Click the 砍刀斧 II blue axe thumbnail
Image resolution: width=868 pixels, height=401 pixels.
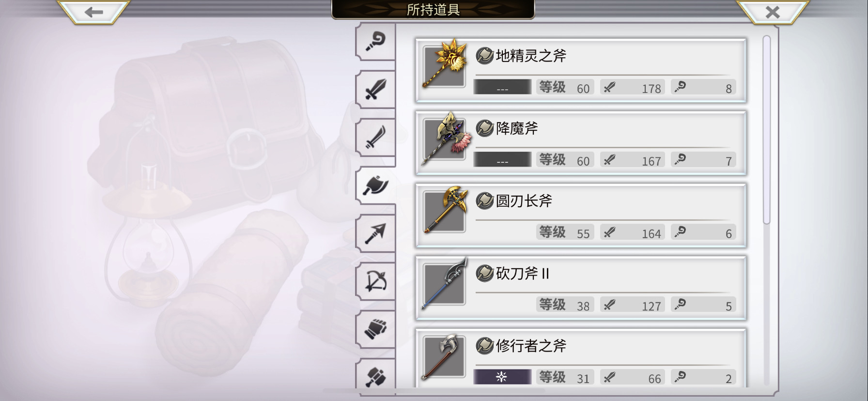pos(444,284)
